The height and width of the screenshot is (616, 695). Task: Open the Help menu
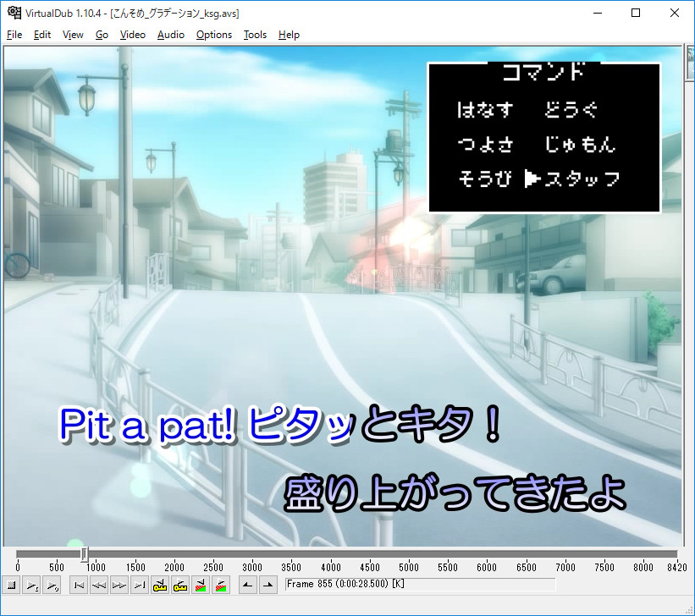(x=289, y=35)
